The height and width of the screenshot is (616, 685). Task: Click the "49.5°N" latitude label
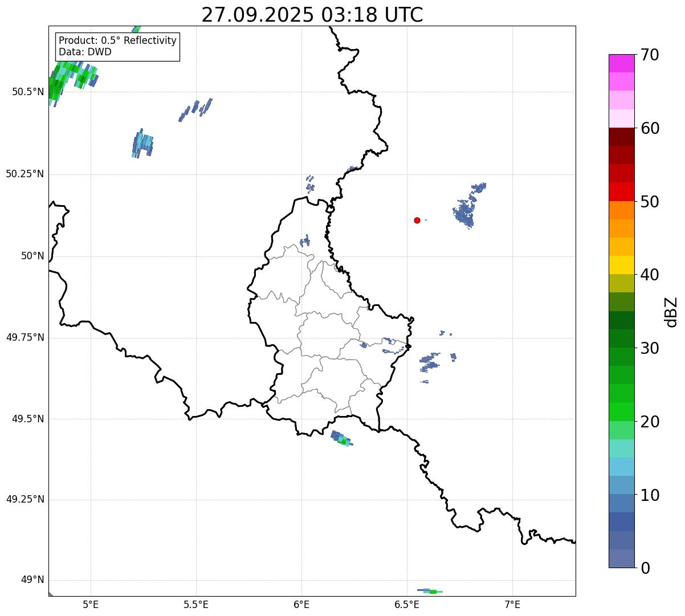pos(28,419)
